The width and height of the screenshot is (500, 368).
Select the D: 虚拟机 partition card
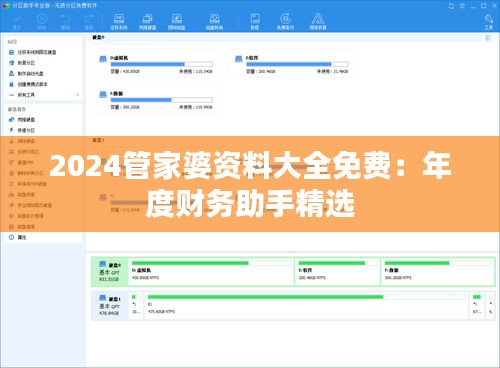[157, 64]
